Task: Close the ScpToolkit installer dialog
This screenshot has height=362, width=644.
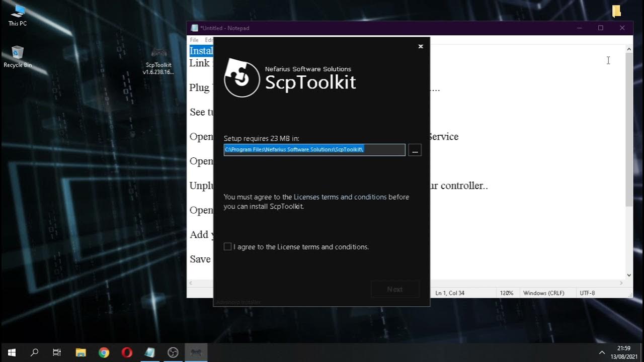Action: [x=421, y=46]
